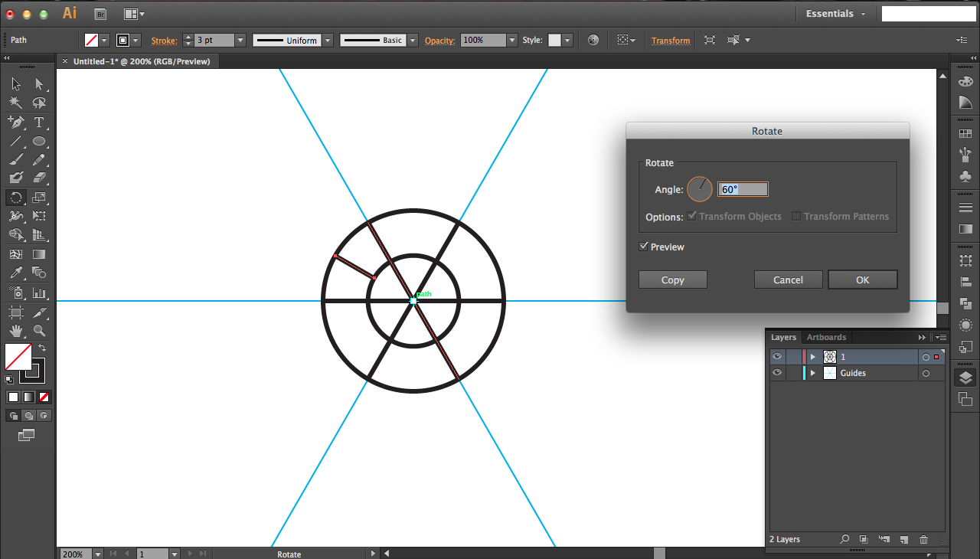Screen dimensions: 980x559
Task: Select the Symbol Sprayer tool
Action: pyautogui.click(x=16, y=293)
